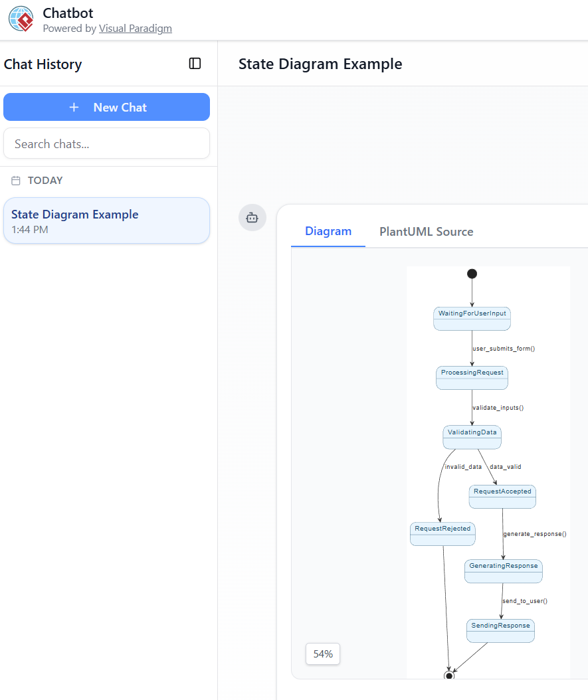Click the plus icon in New Chat
The image size is (588, 700).
(74, 108)
